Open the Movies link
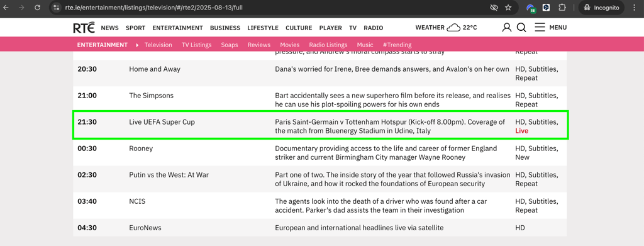644x246 pixels. point(289,45)
